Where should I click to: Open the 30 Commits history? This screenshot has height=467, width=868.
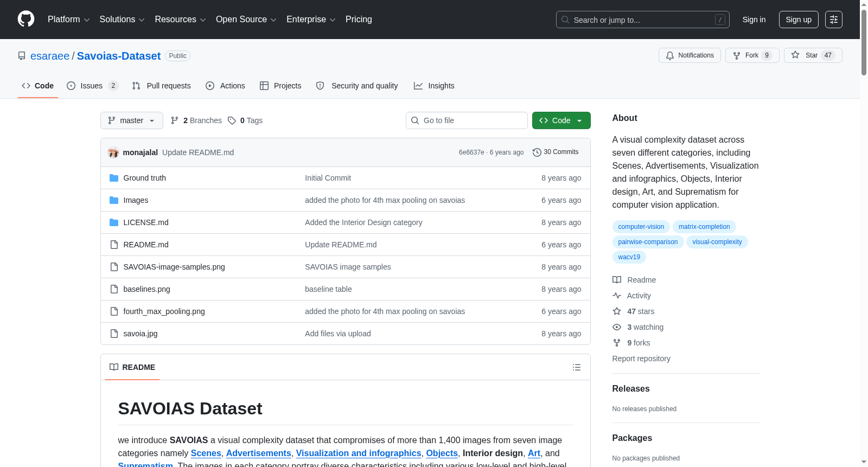tap(556, 152)
